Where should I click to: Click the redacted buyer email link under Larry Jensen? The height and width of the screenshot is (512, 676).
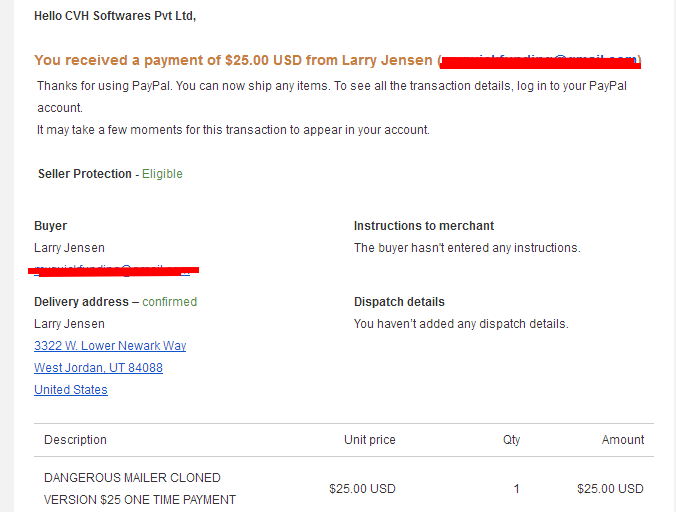click(x=113, y=270)
